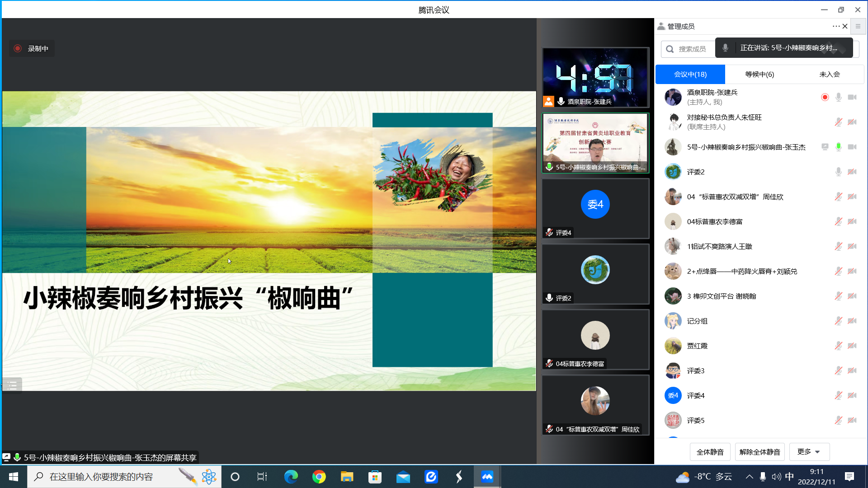Unmute microphone of 评委3
The width and height of the screenshot is (868, 488).
coord(838,371)
